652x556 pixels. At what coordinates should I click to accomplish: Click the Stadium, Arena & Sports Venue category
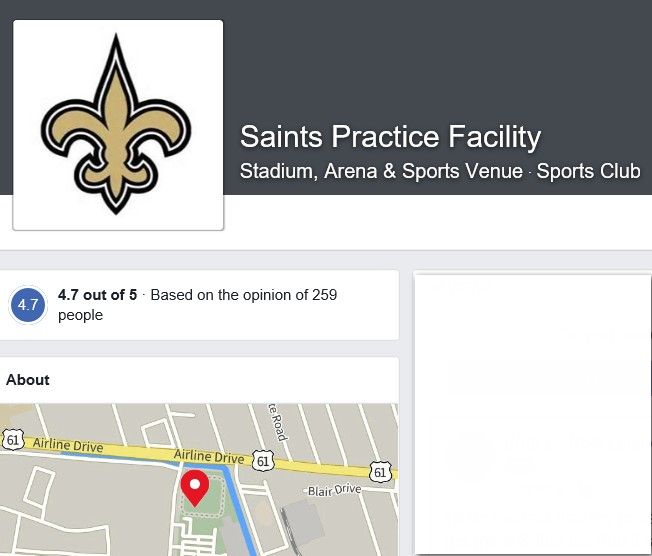point(381,171)
